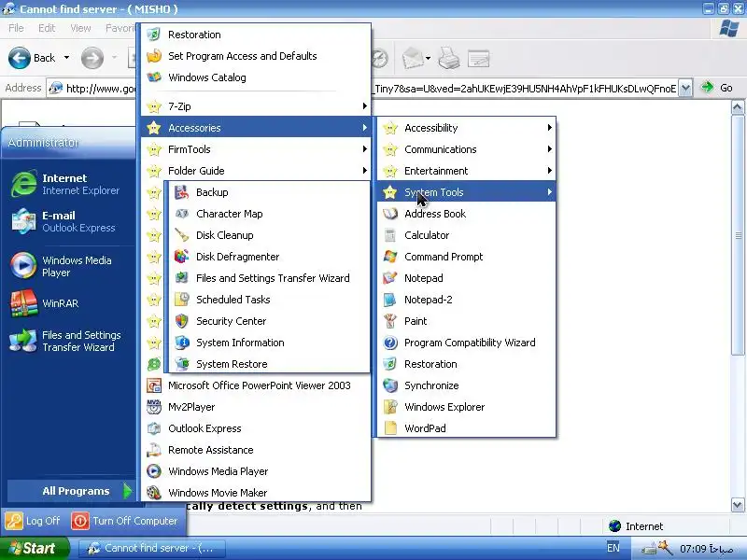This screenshot has width=747, height=560.
Task: Open Address Book icon
Action: point(390,214)
